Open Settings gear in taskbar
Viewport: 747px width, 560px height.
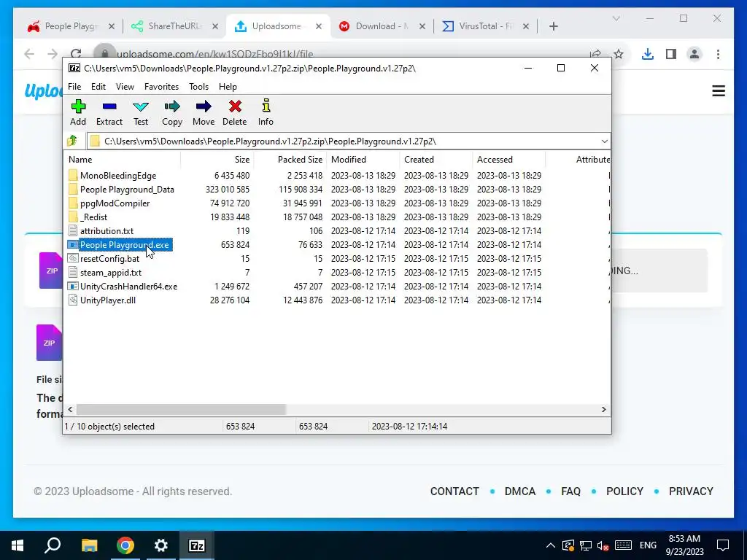161,545
